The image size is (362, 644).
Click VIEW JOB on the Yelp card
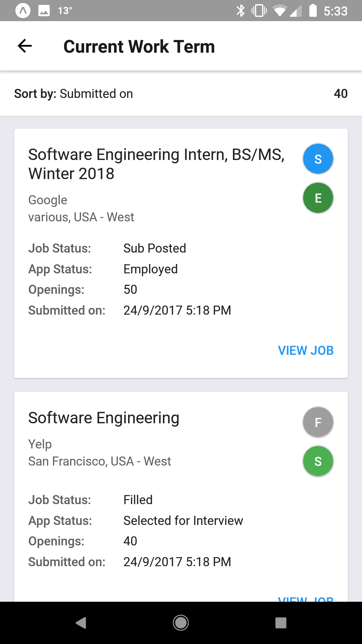coord(306,598)
